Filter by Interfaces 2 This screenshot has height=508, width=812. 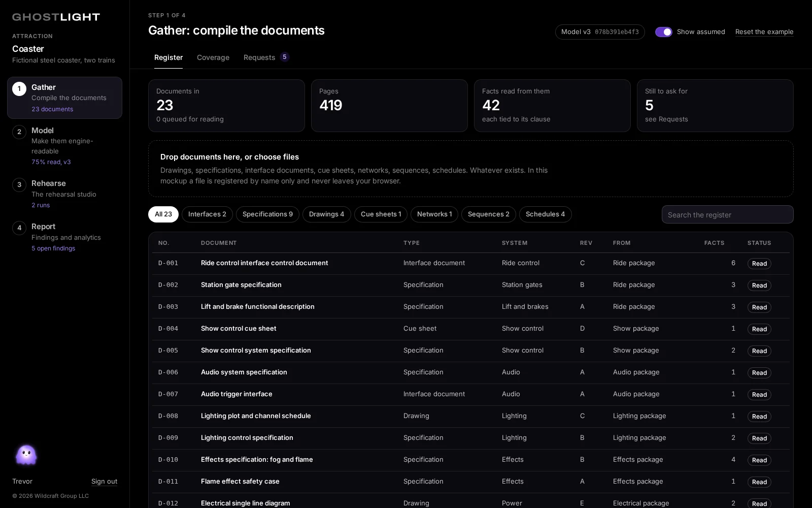[x=207, y=214]
